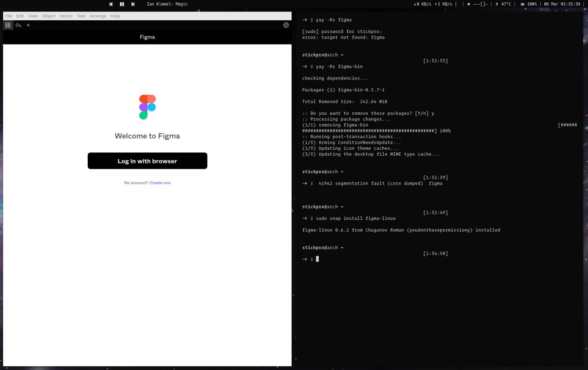Screen dimensions: 588x370
Task: Pause the playing music track
Action: coord(122,4)
